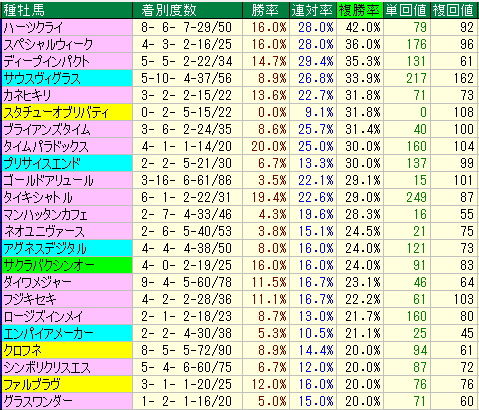
Task: Click ゴールドアリュール place return value 101
Action: [463, 180]
